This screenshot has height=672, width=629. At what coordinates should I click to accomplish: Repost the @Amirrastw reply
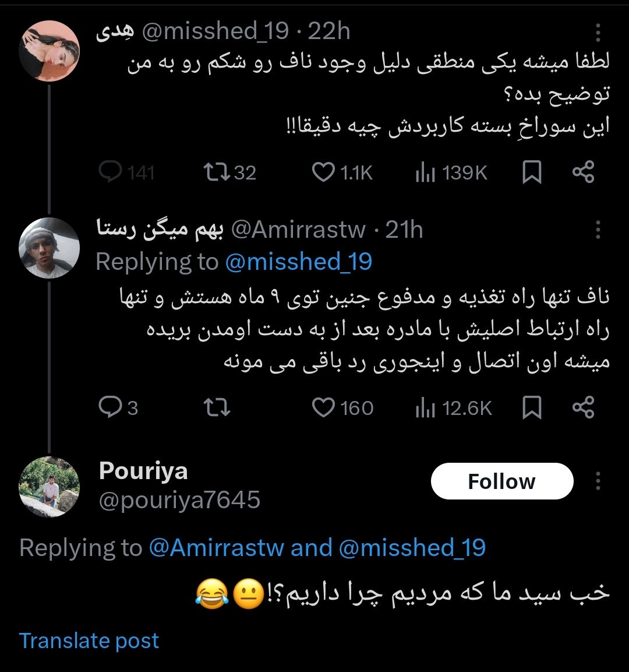(218, 407)
